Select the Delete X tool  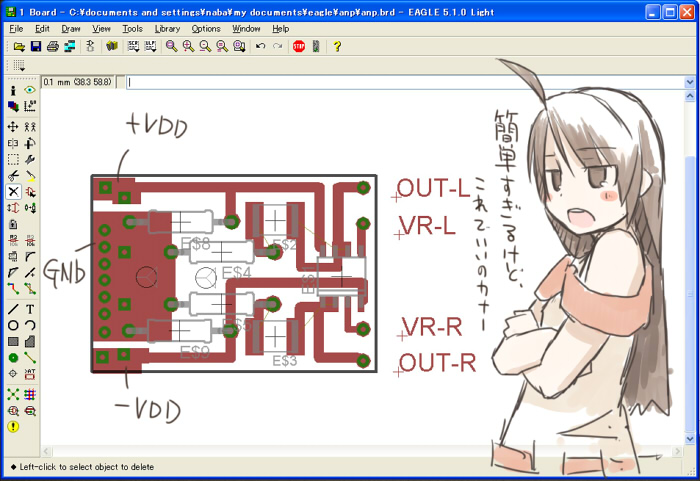coord(13,192)
